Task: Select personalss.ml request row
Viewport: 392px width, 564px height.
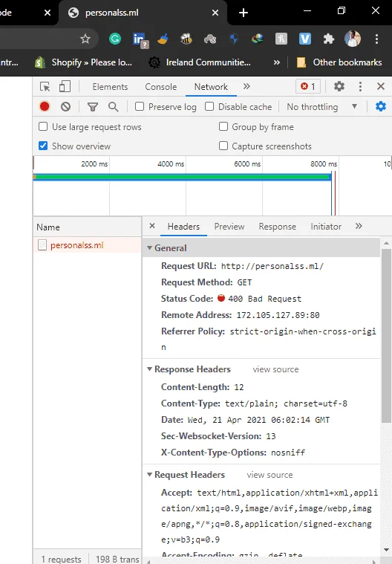Action: pyautogui.click(x=88, y=245)
